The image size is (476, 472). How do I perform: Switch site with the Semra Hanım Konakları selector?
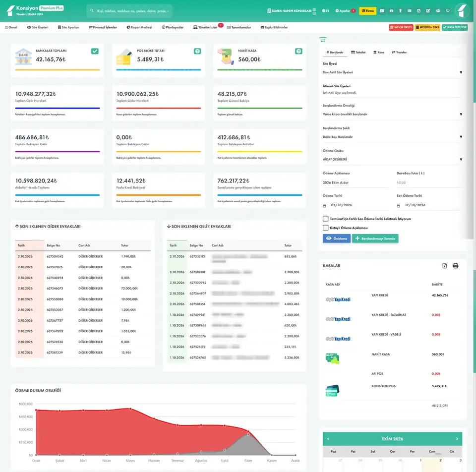click(292, 10)
